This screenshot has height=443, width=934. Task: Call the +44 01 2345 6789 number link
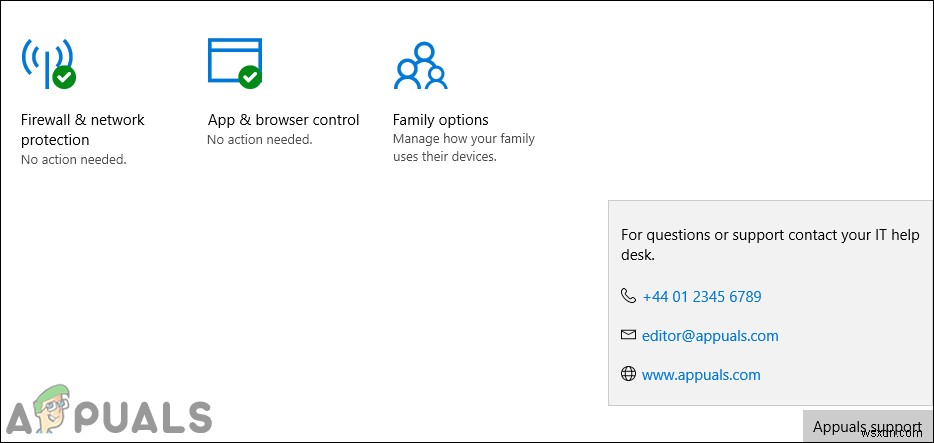pos(701,296)
